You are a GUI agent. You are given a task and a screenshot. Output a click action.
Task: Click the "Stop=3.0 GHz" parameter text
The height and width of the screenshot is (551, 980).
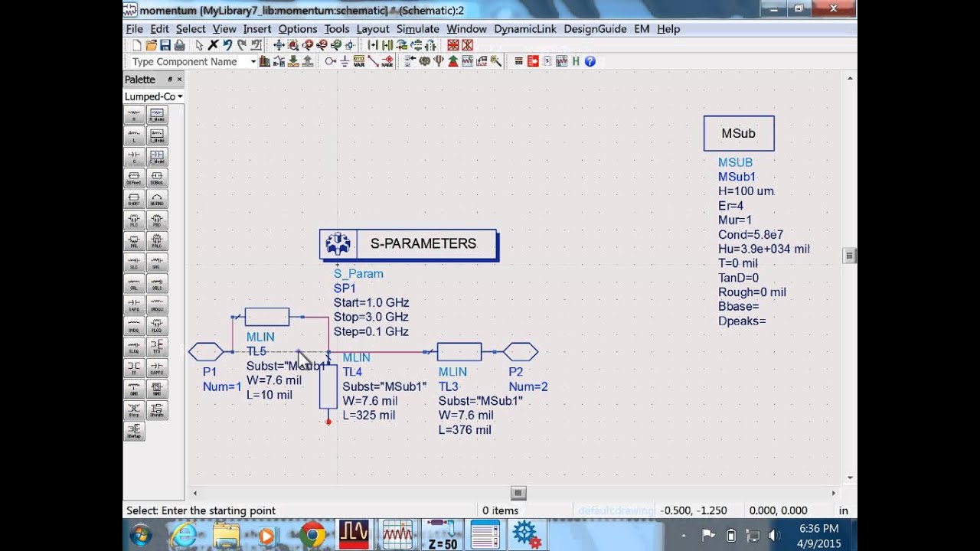(371, 317)
